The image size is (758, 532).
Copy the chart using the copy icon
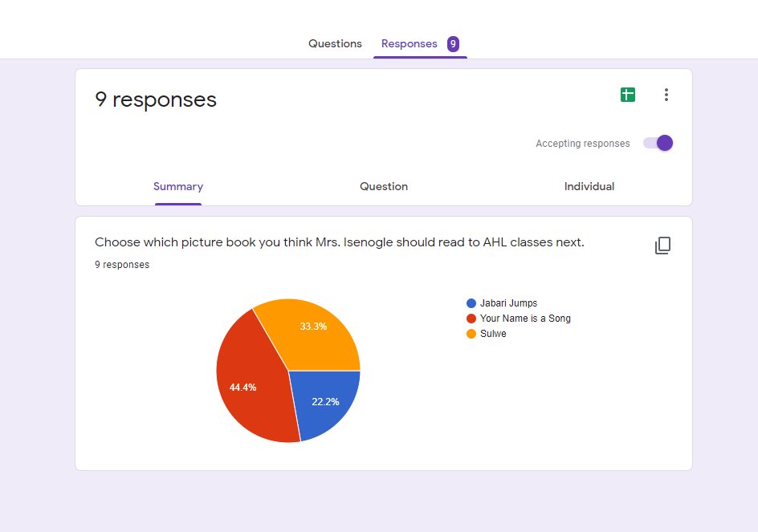click(662, 246)
